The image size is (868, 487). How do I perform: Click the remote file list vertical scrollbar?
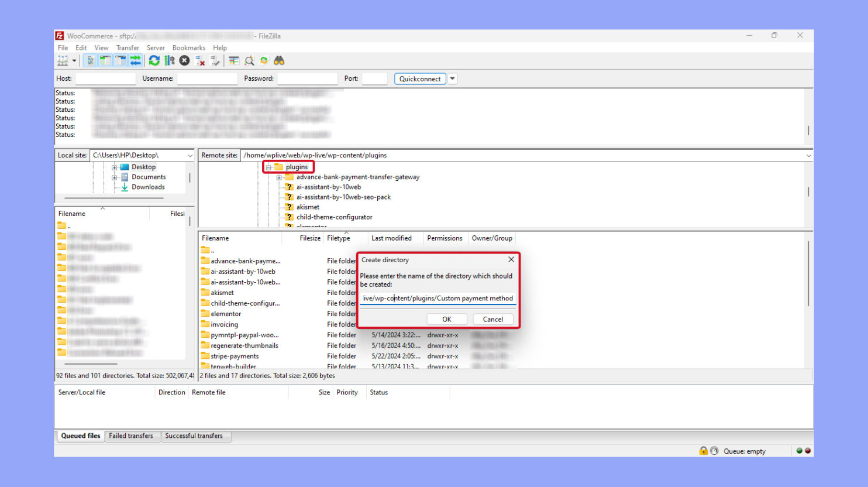[808, 275]
